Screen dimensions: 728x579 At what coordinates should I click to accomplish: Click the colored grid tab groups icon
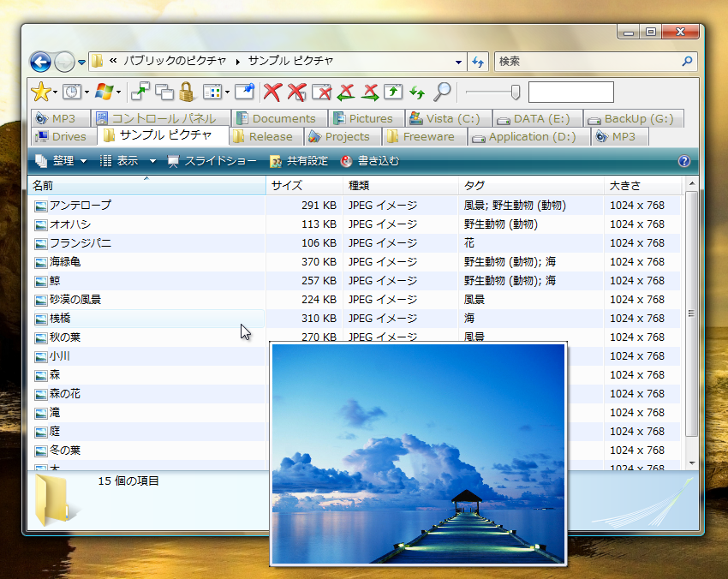[x=212, y=92]
